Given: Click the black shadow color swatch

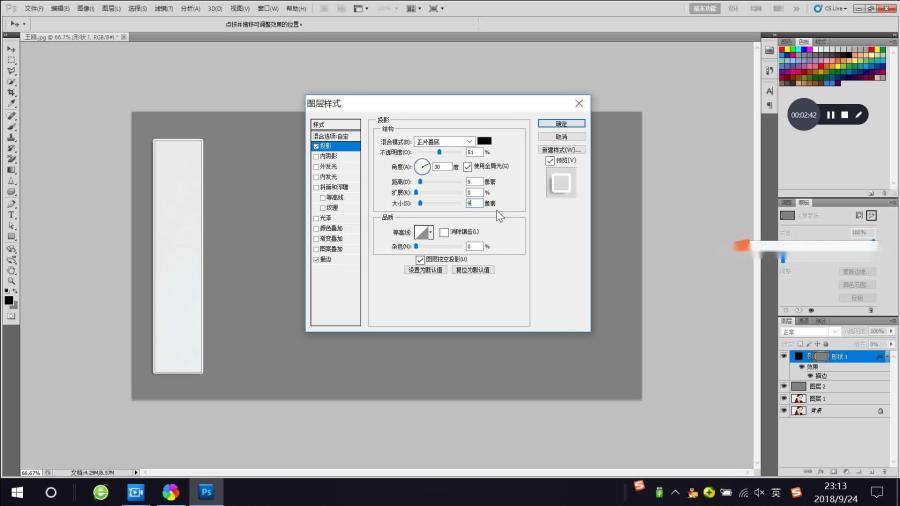Looking at the screenshot, I should pos(484,142).
